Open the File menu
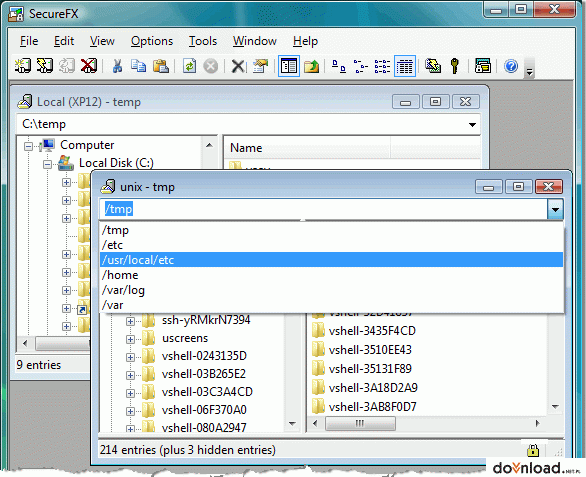 pyautogui.click(x=29, y=41)
